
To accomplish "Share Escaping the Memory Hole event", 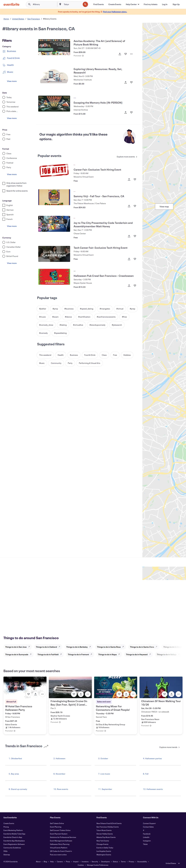I will click(126, 113).
